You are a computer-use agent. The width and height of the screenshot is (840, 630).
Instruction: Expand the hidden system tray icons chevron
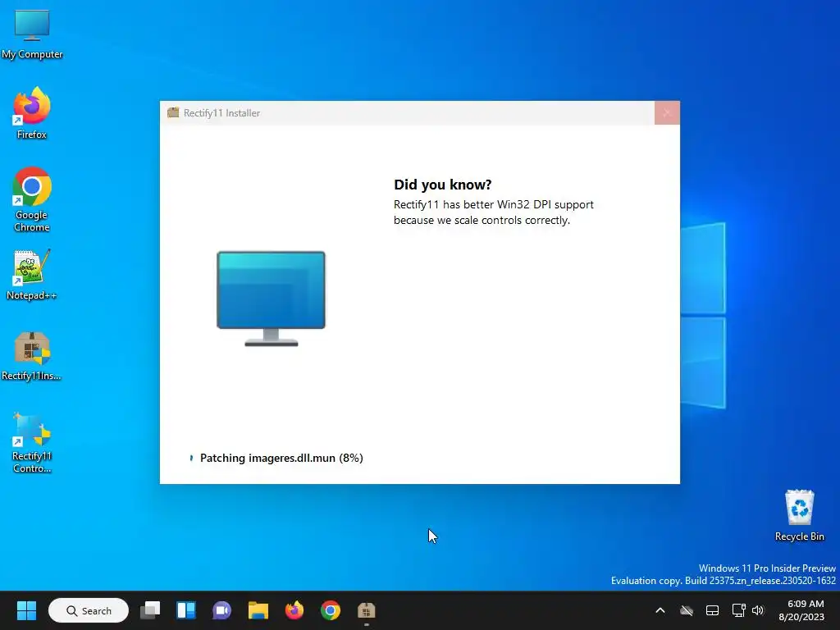[660, 610]
